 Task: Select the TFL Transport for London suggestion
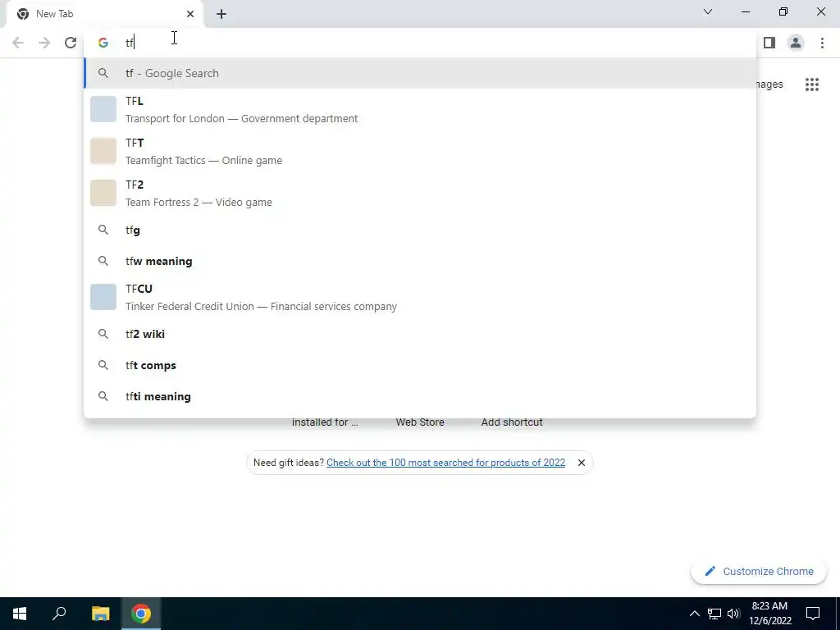pyautogui.click(x=420, y=109)
